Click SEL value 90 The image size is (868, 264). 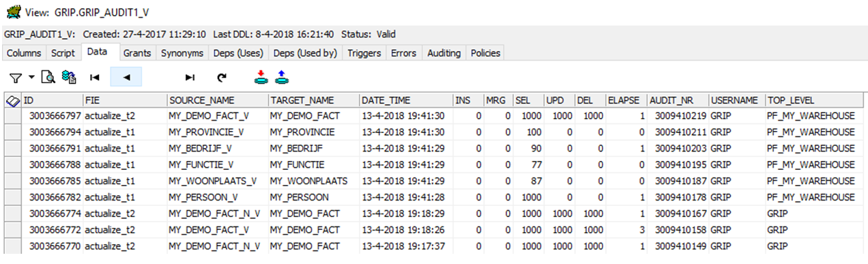[x=529, y=148]
